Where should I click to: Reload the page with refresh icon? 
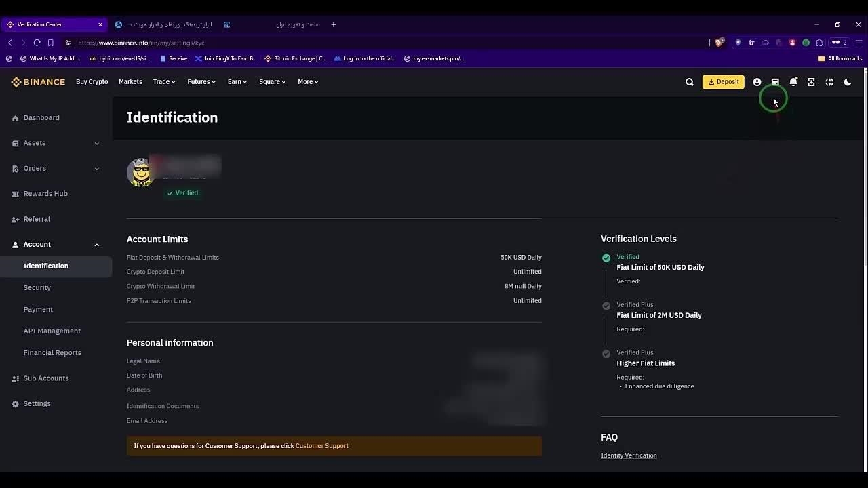[x=37, y=43]
